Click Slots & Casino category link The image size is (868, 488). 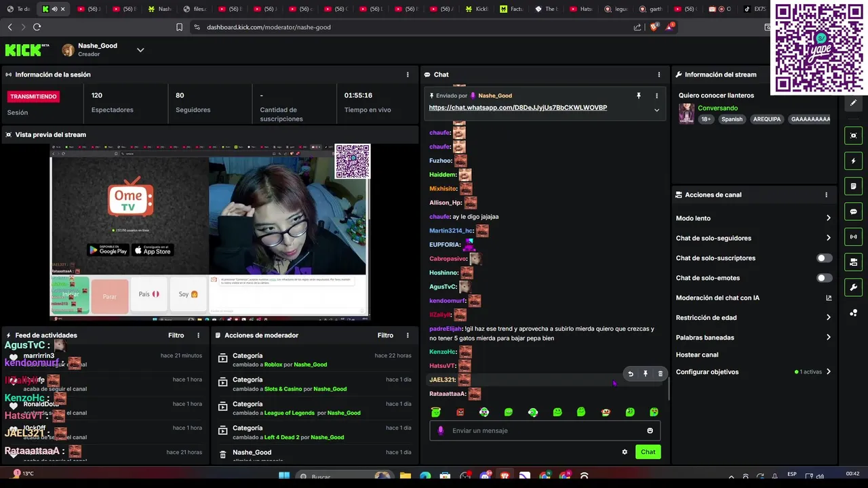283,389
